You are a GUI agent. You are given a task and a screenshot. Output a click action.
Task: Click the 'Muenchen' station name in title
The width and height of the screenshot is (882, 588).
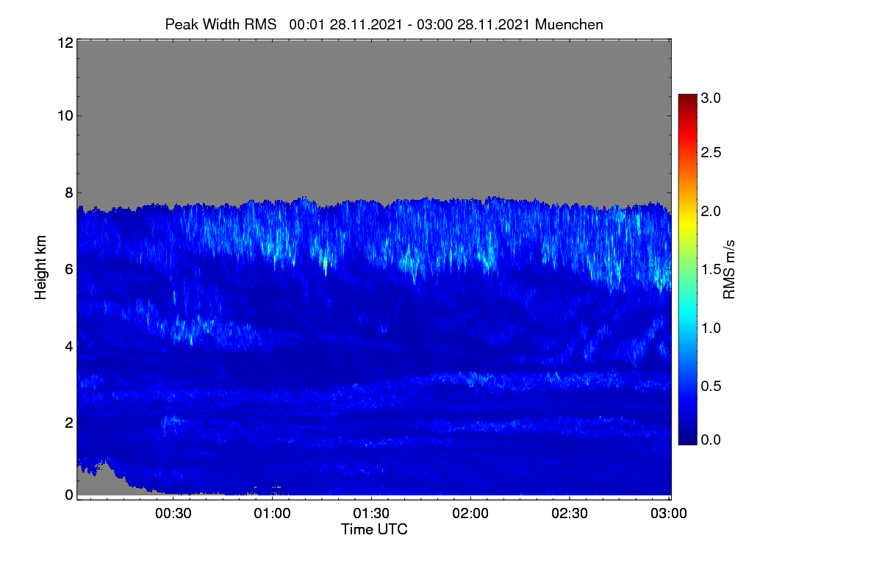[569, 24]
